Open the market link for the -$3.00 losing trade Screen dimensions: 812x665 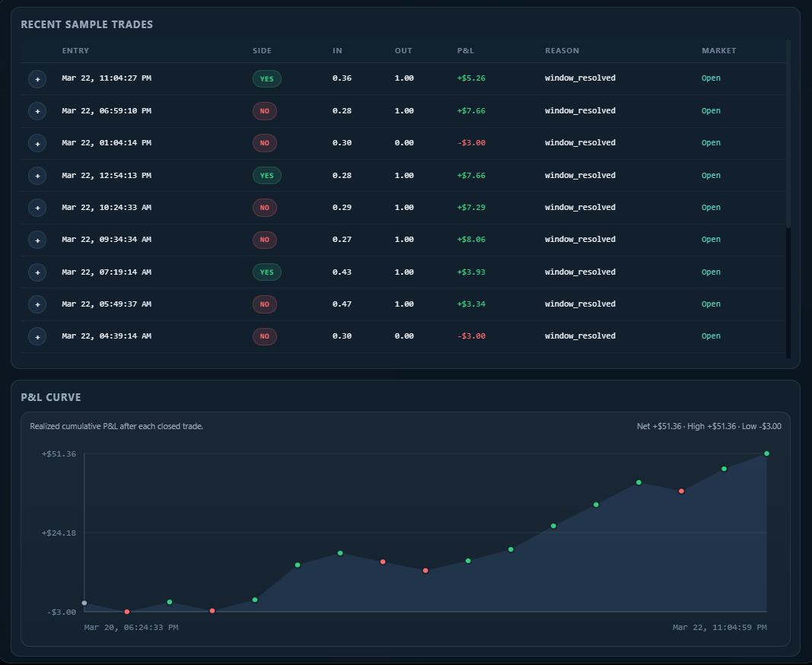click(711, 143)
